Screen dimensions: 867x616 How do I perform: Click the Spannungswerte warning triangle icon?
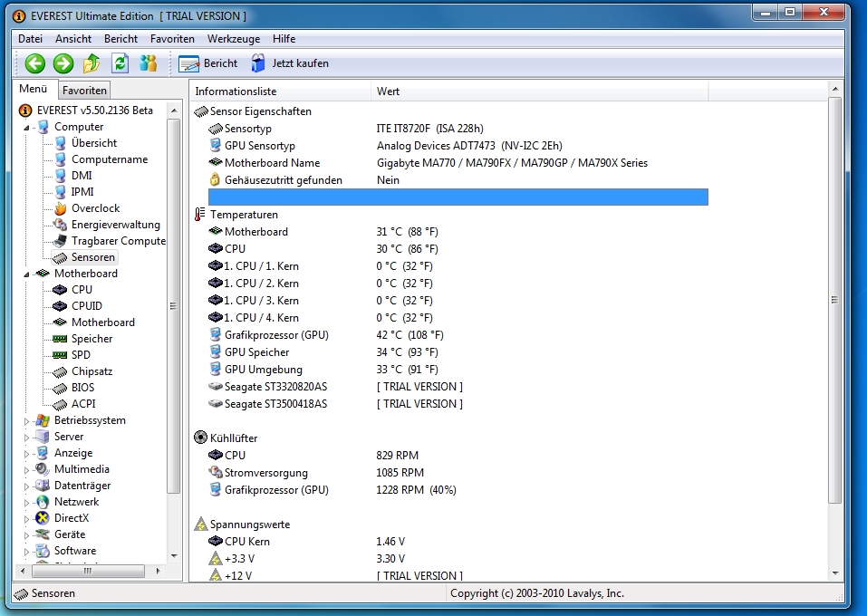tap(201, 525)
